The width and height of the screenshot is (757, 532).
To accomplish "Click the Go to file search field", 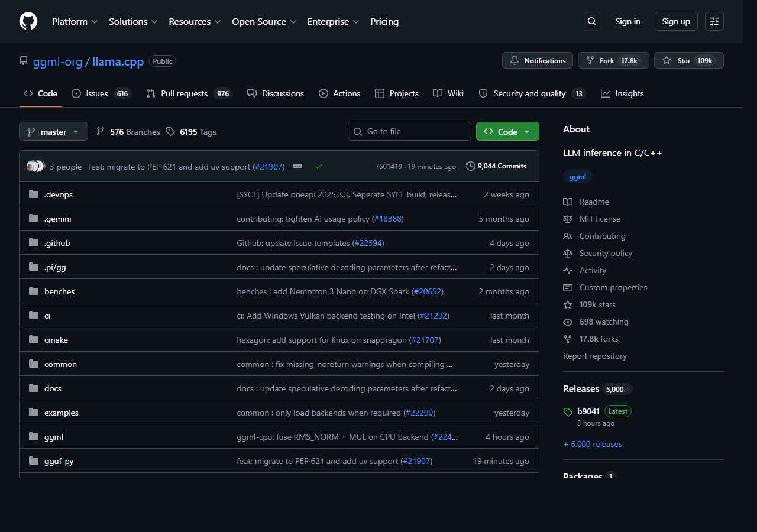I will tap(409, 131).
